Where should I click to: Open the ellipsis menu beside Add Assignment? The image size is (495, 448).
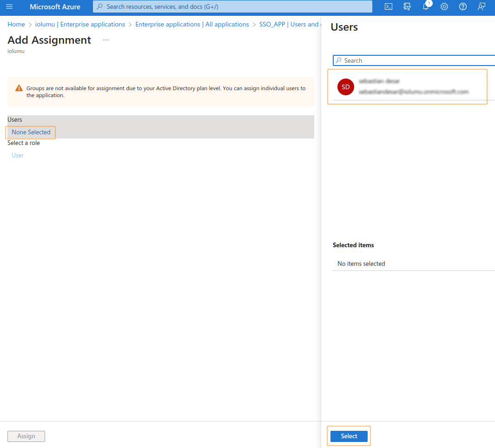click(106, 40)
